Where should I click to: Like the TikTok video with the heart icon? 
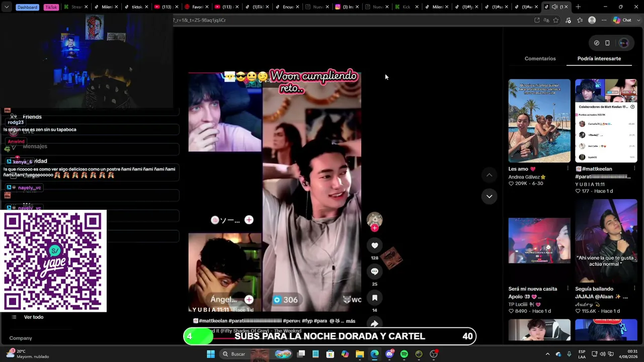[374, 245]
